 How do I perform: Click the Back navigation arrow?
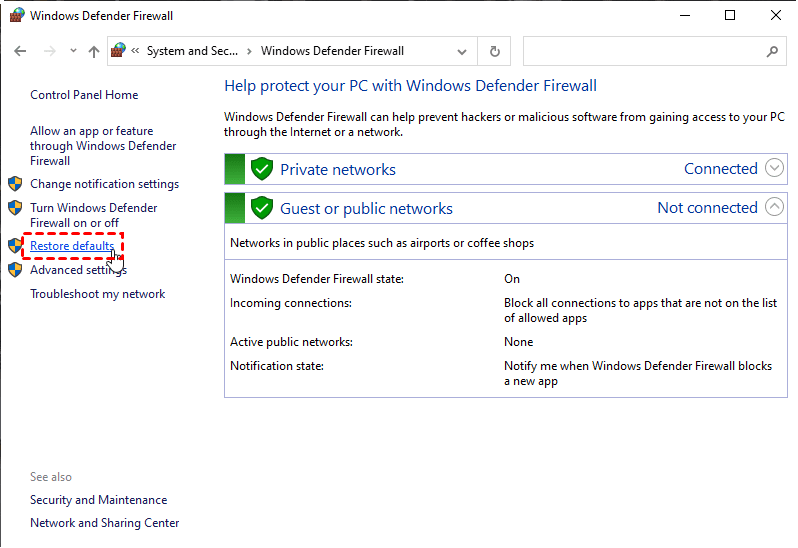(20, 51)
